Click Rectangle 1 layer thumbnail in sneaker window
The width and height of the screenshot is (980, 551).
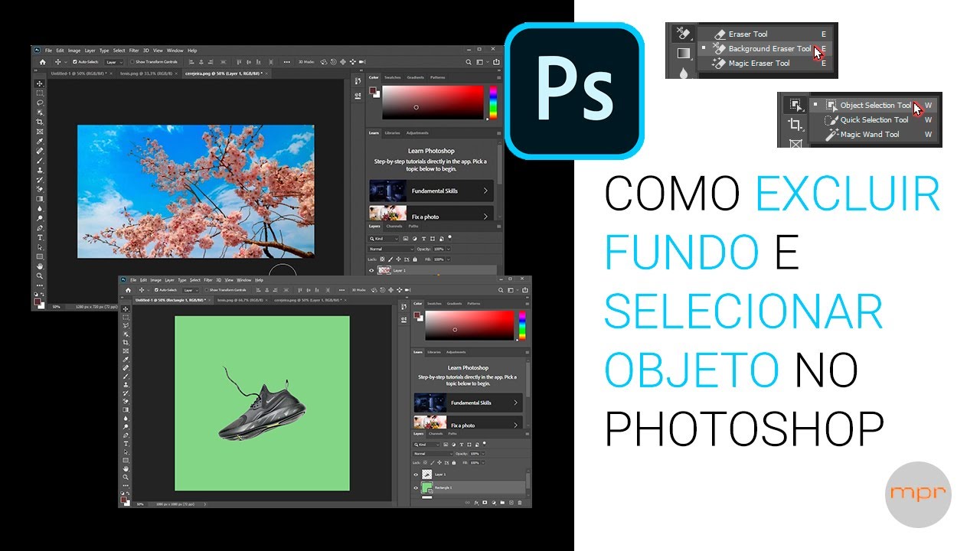426,487
